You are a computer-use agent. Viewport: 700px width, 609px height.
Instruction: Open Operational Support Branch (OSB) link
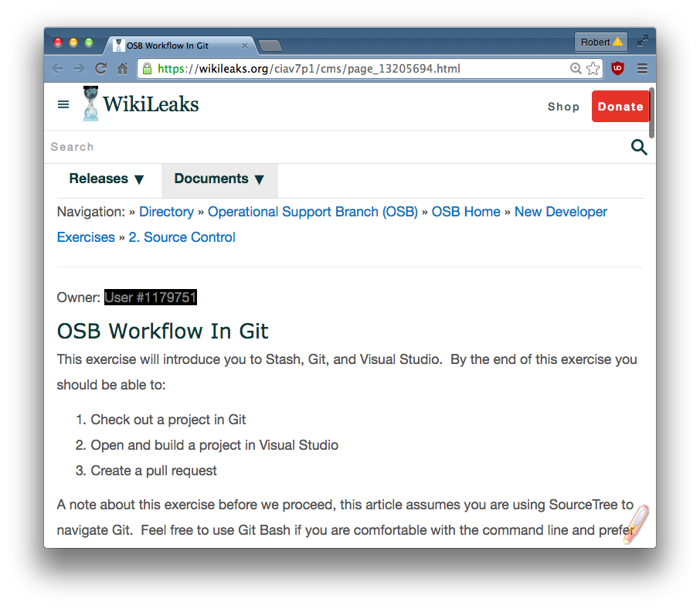coord(313,212)
